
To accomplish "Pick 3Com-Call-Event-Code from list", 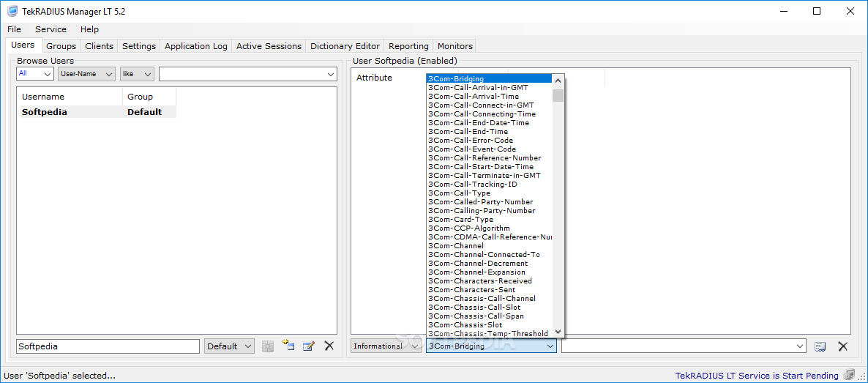I will tap(490, 149).
